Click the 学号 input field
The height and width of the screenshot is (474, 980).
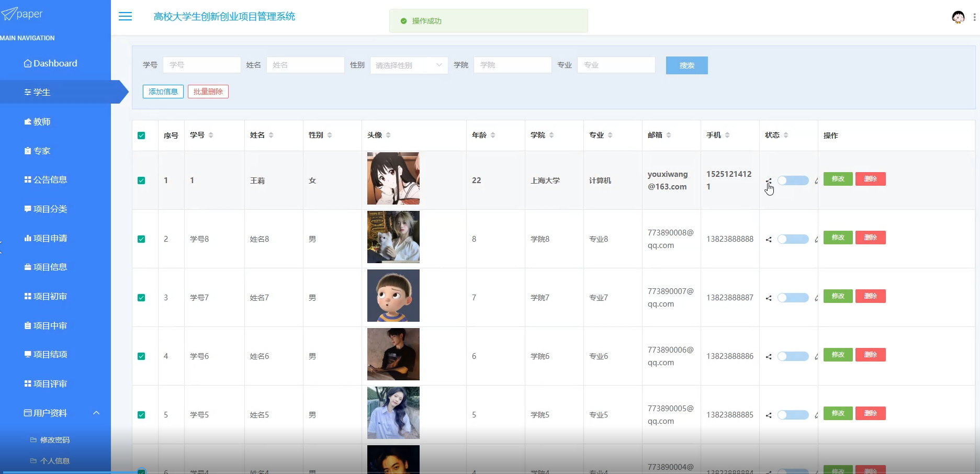[x=201, y=64]
